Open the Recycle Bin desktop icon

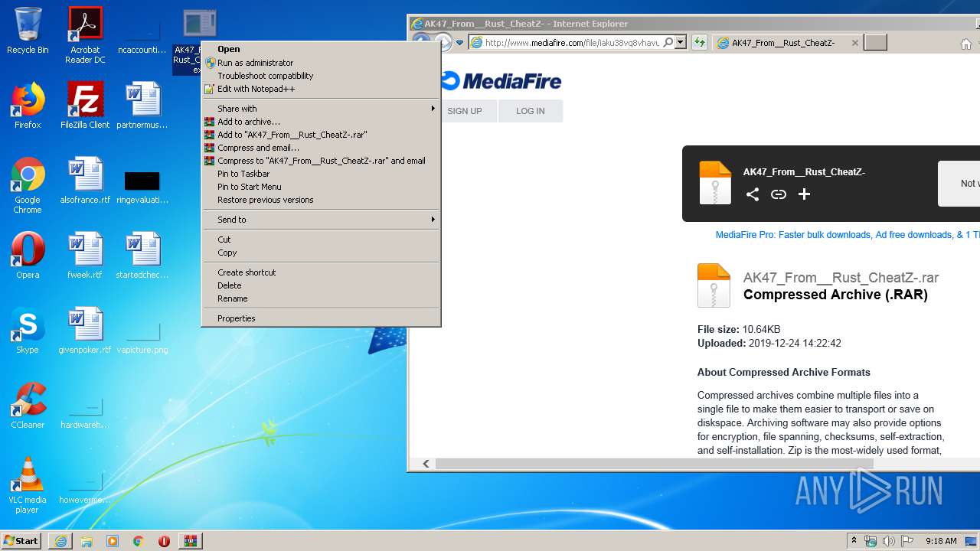(28, 31)
